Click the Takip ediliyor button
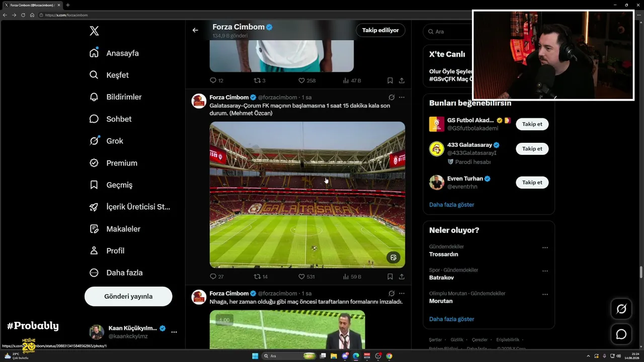 click(x=380, y=30)
